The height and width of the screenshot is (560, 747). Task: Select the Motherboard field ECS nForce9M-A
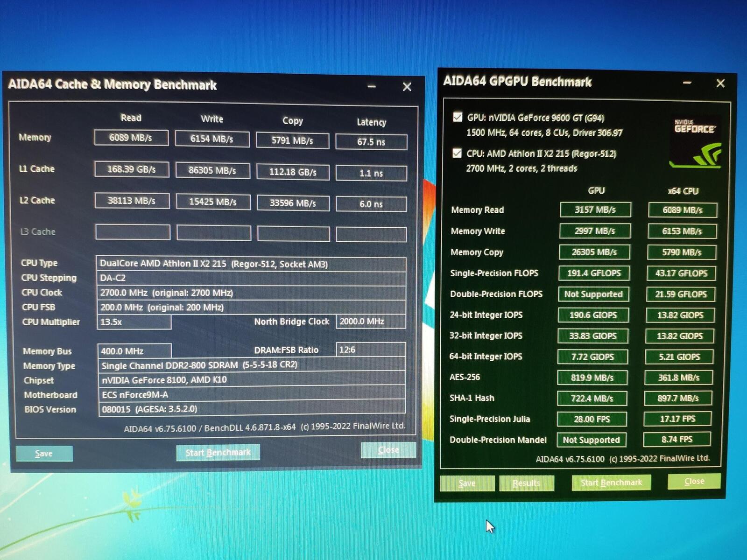click(252, 394)
